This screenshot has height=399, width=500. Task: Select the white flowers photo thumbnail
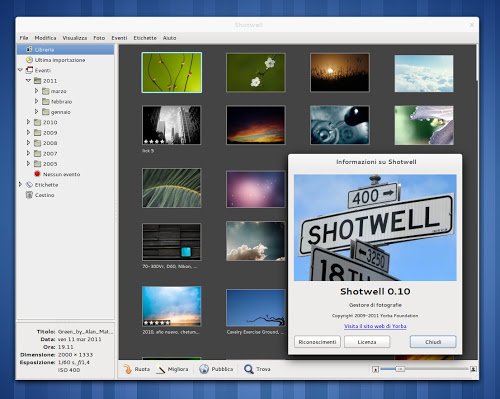(x=256, y=72)
